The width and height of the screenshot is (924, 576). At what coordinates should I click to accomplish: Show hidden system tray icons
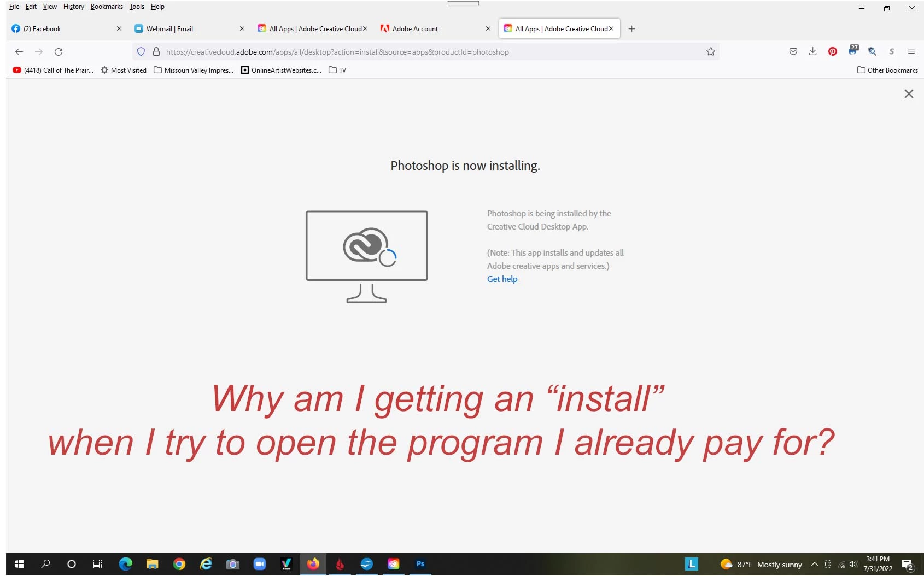tap(815, 564)
